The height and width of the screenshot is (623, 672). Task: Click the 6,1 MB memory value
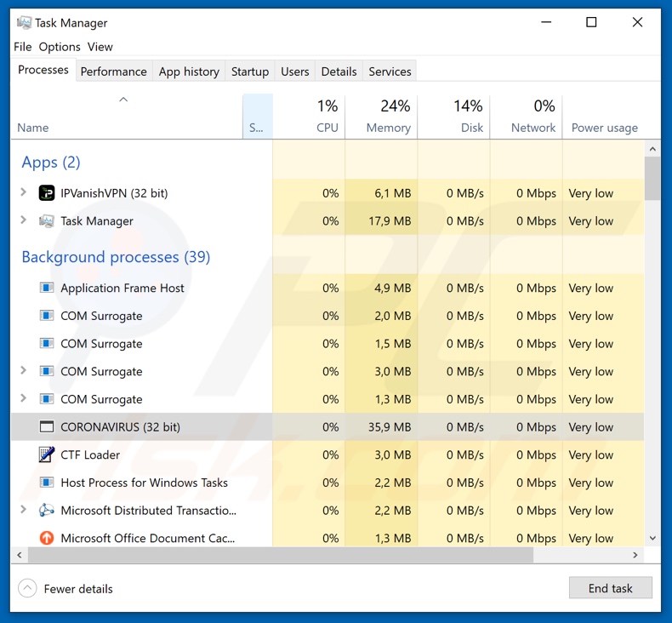click(393, 193)
